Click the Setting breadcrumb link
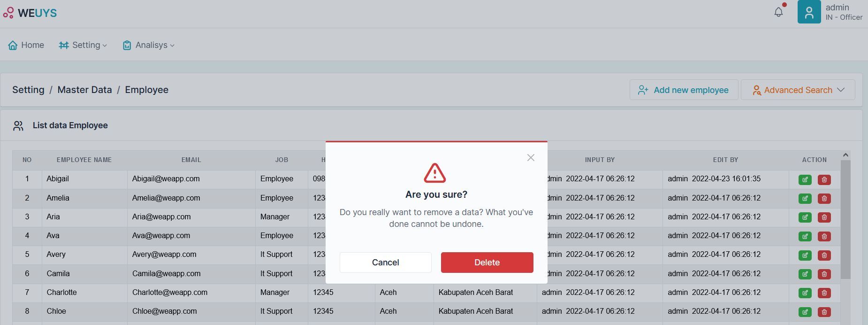Image resolution: width=868 pixels, height=325 pixels. [x=28, y=90]
